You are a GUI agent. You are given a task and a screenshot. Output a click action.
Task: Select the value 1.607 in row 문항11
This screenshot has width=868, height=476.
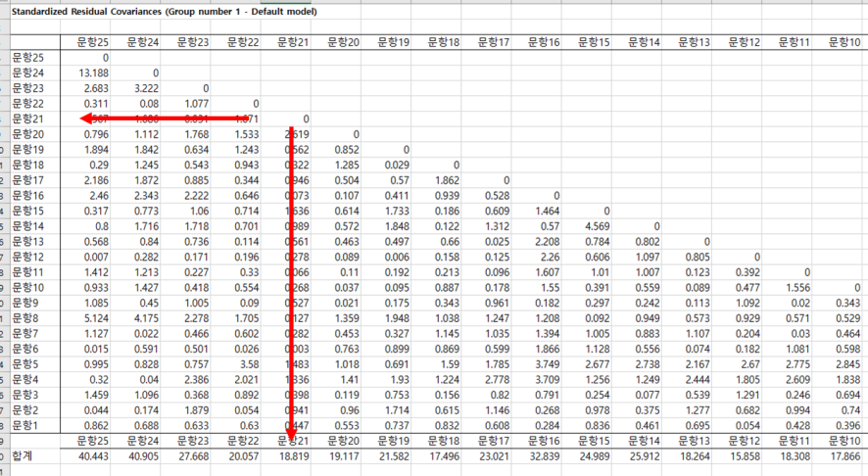pyautogui.click(x=547, y=272)
